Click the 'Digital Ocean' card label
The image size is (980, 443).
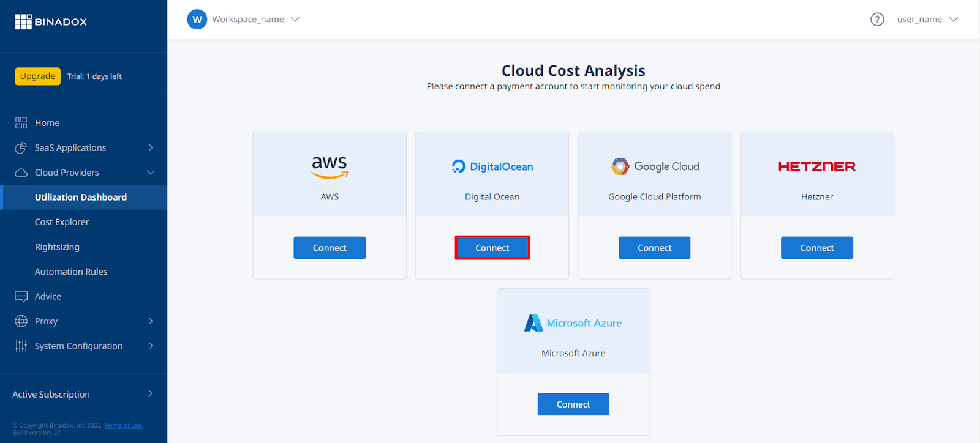(492, 197)
